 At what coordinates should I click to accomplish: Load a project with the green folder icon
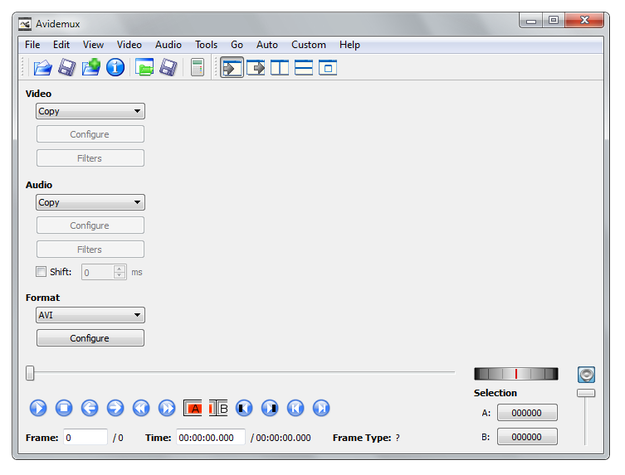(144, 67)
